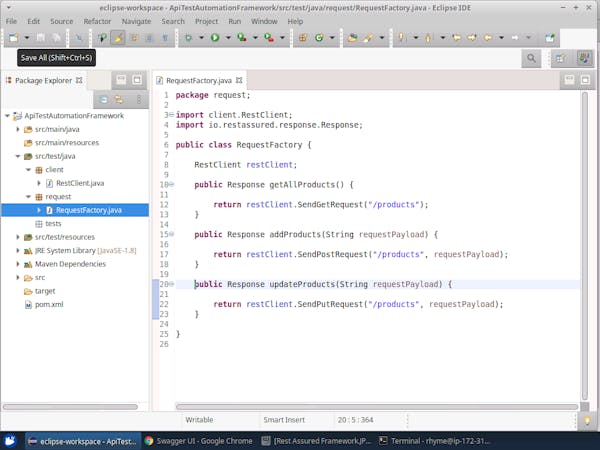Toggle the highlighted toolbar button beside Save All
The image size is (600, 450).
(118, 38)
